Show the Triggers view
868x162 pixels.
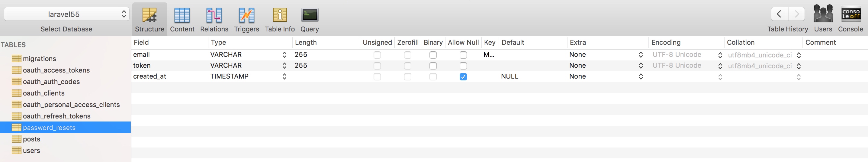tap(246, 15)
